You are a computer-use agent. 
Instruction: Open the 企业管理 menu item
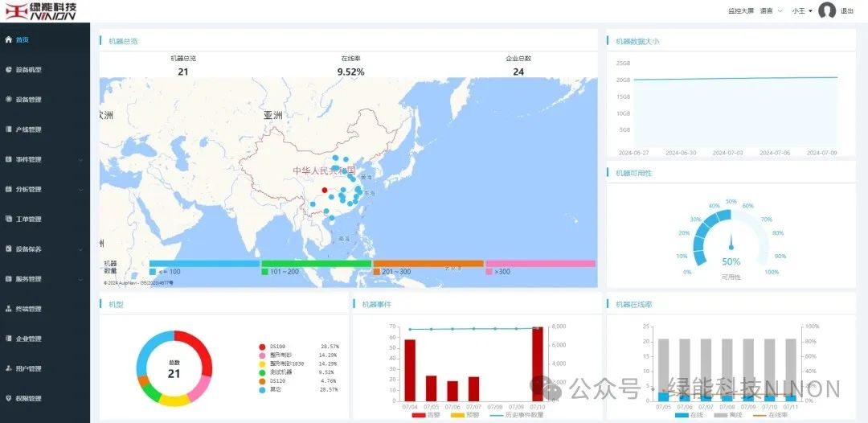[x=28, y=339]
